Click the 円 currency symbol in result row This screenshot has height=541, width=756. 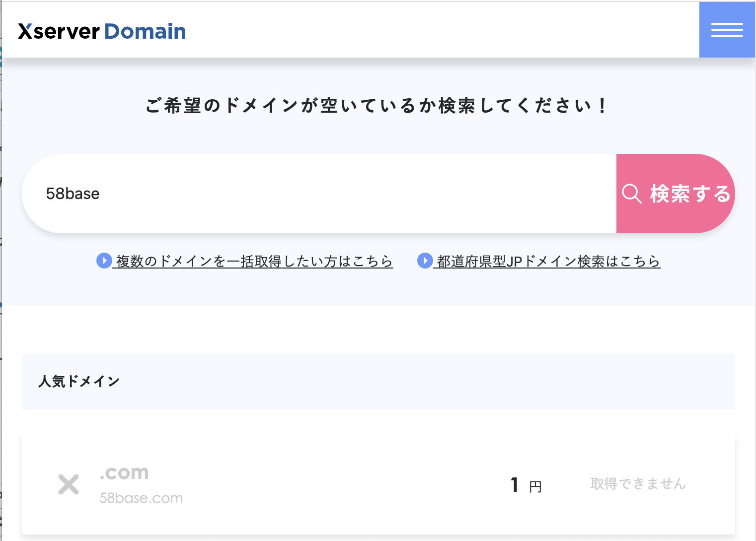tap(535, 487)
